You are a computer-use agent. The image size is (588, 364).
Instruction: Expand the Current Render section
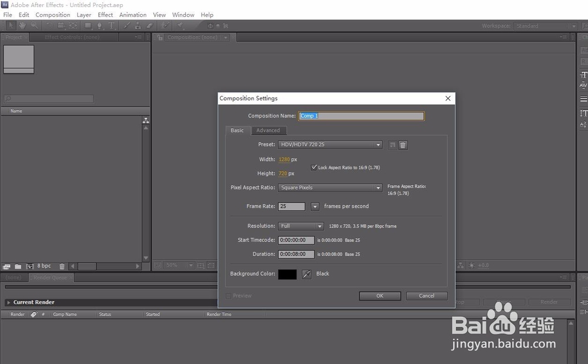[8, 302]
